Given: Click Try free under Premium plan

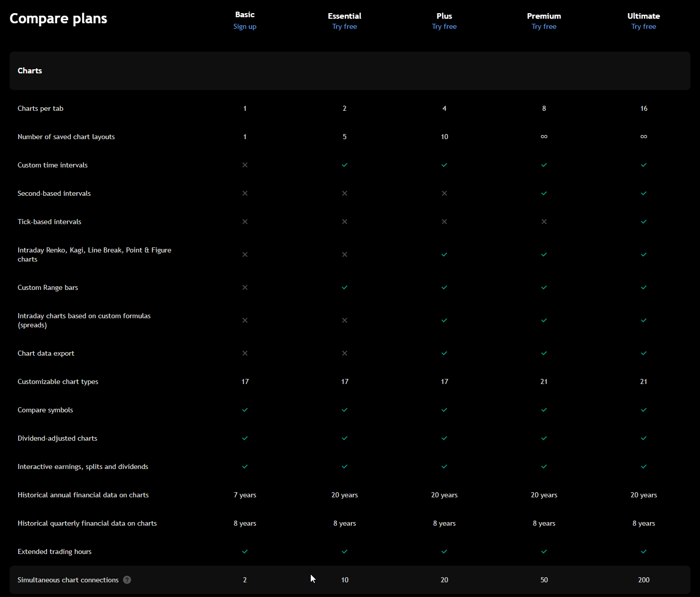Looking at the screenshot, I should (544, 27).
